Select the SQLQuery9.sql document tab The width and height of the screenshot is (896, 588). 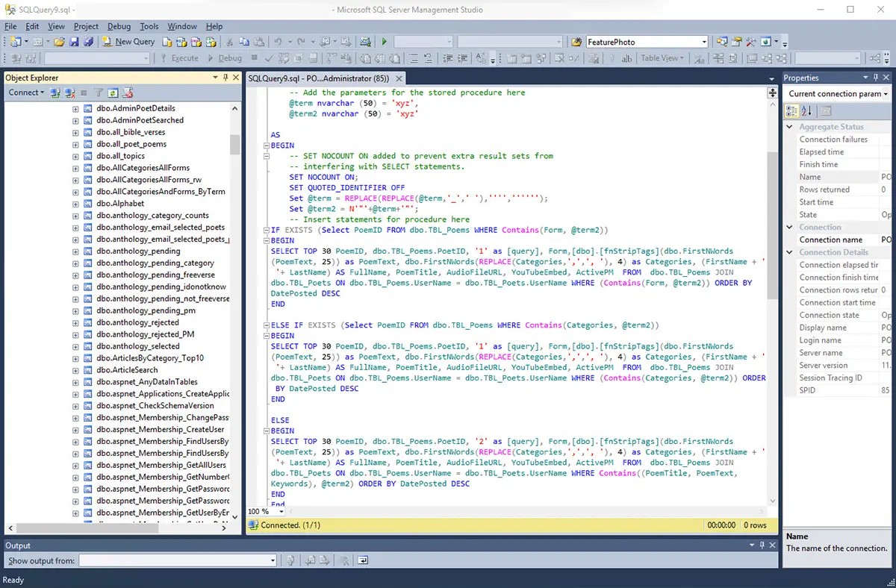tap(320, 78)
